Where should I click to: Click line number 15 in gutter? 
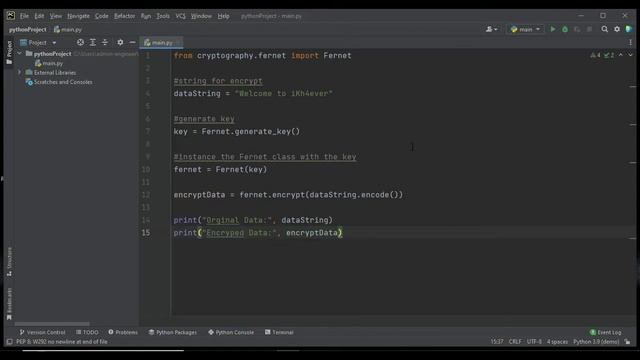pyautogui.click(x=146, y=233)
